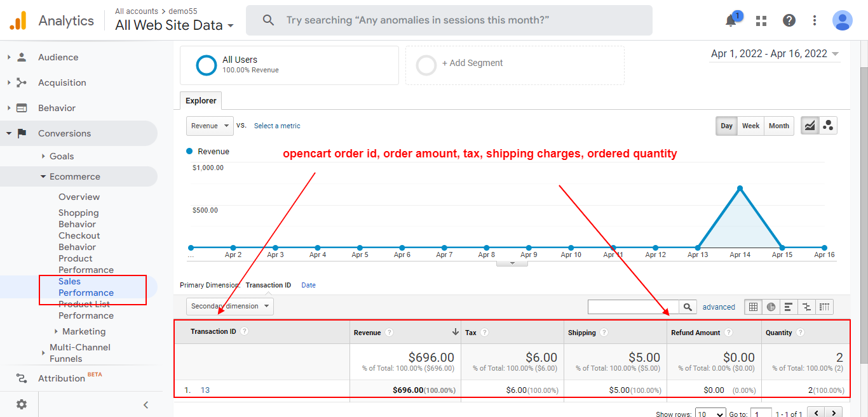The height and width of the screenshot is (417, 868).
Task: Switch chart granularity to Week
Action: point(750,126)
